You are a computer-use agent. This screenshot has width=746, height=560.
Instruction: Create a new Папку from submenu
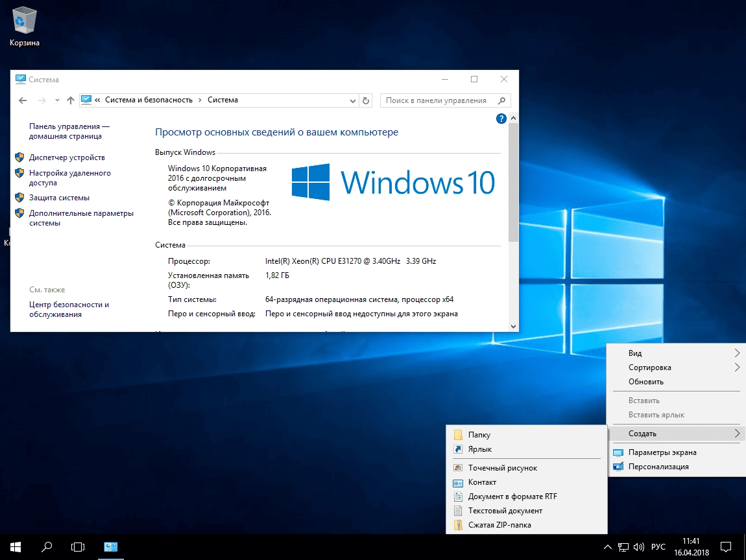(x=526, y=434)
